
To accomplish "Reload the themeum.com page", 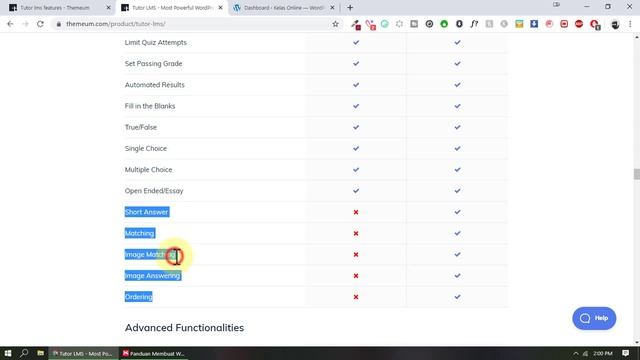I will (x=40, y=24).
